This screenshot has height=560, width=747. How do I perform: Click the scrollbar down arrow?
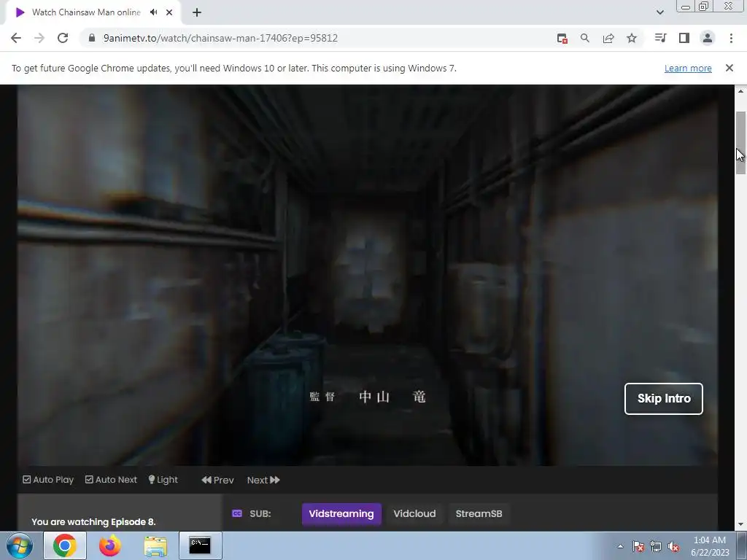pyautogui.click(x=740, y=525)
